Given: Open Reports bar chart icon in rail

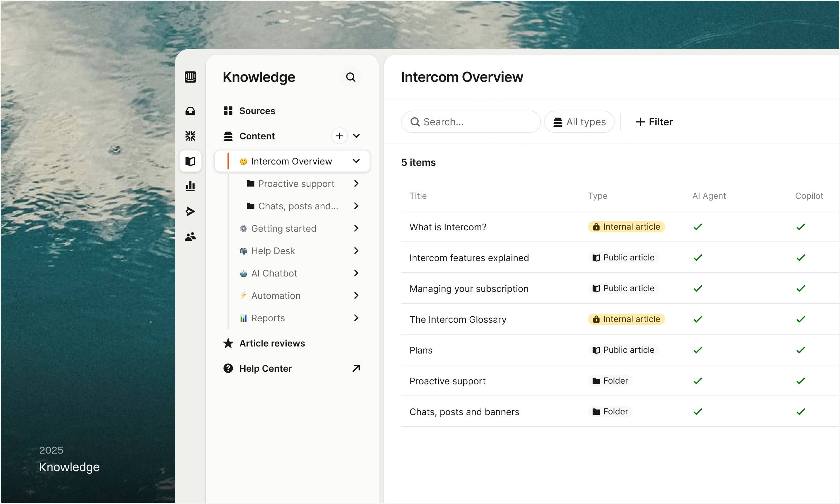Looking at the screenshot, I should coord(190,186).
